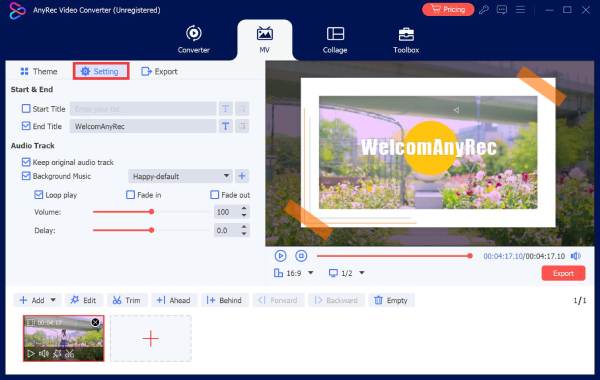The height and width of the screenshot is (380, 600).
Task: Adjust the Volume slider
Action: [151, 212]
